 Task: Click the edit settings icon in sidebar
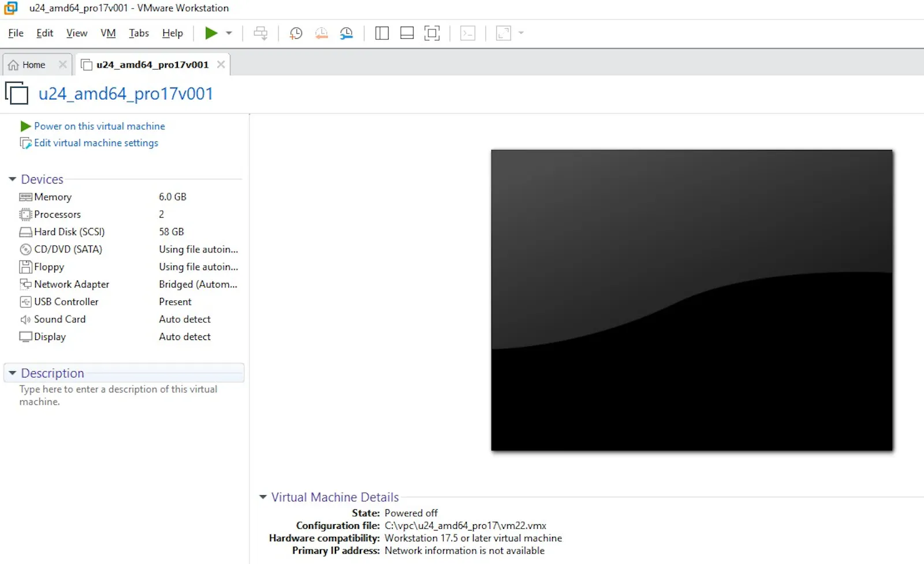25,143
